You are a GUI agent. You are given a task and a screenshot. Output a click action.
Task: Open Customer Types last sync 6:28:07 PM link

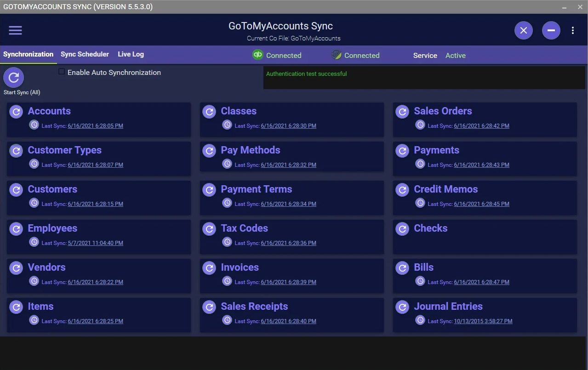pyautogui.click(x=95, y=165)
